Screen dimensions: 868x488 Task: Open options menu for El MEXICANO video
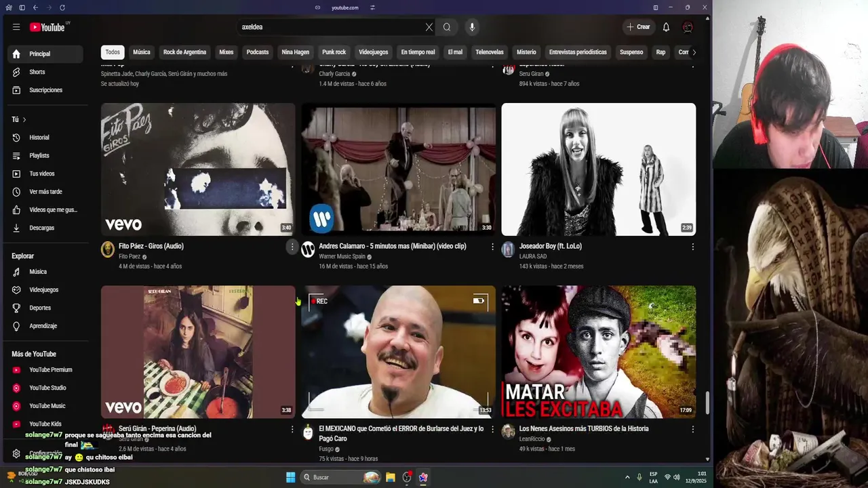[492, 429]
